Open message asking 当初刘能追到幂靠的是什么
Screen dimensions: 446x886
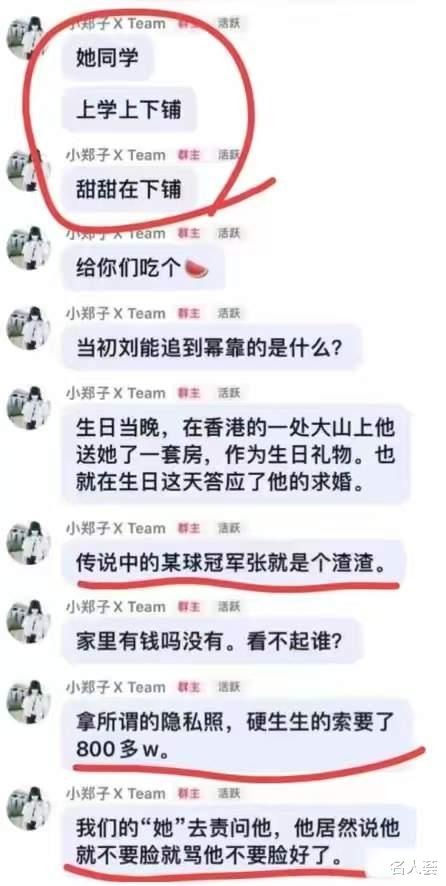(211, 348)
